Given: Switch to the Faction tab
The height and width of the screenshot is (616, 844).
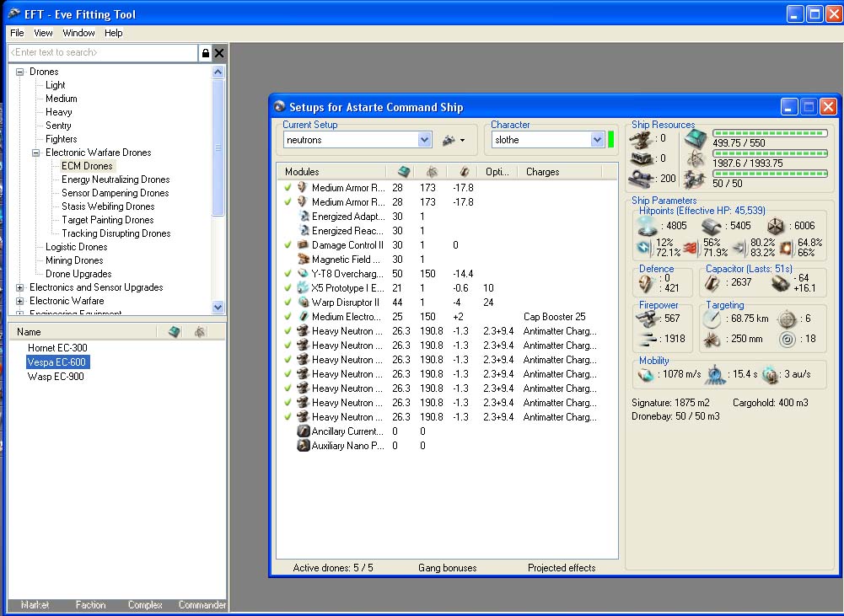Looking at the screenshot, I should (90, 605).
